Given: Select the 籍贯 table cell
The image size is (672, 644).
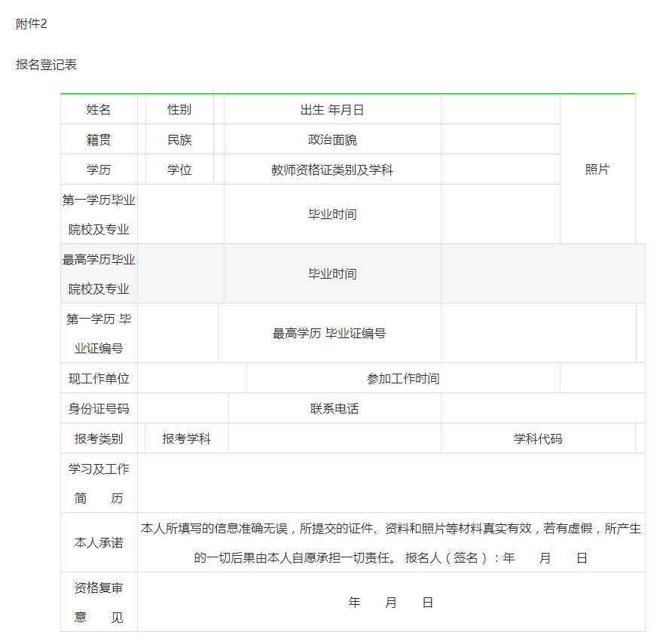Looking at the screenshot, I should (99, 139).
